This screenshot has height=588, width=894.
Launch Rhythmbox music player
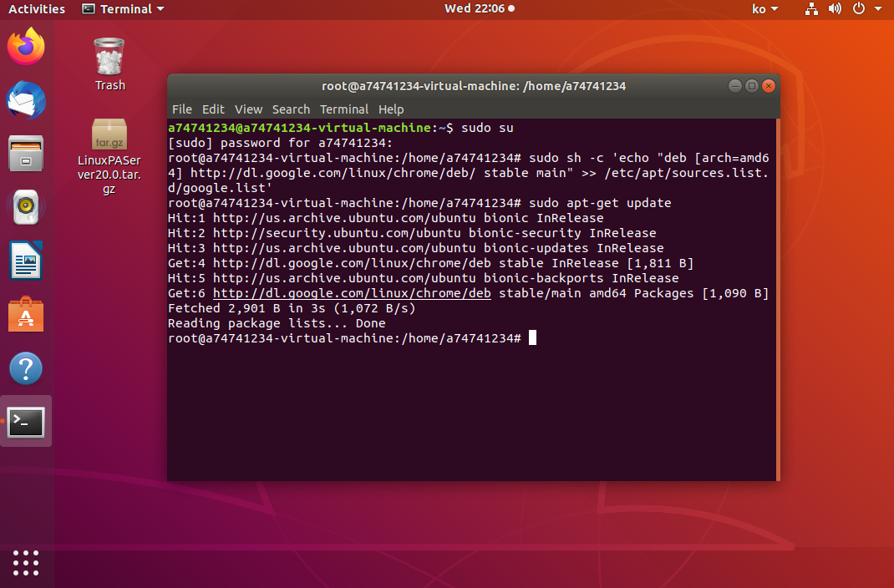point(26,207)
